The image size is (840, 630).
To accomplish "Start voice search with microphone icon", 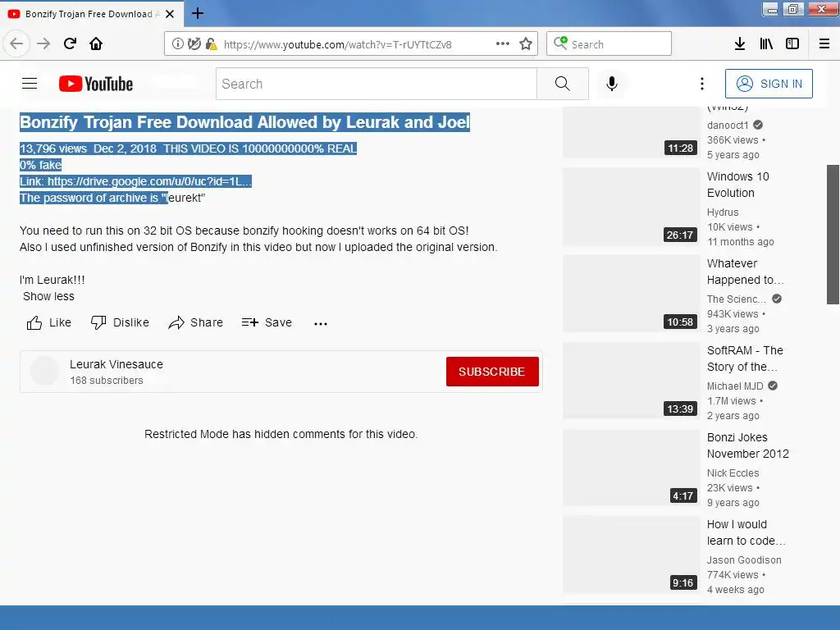I will click(x=612, y=84).
